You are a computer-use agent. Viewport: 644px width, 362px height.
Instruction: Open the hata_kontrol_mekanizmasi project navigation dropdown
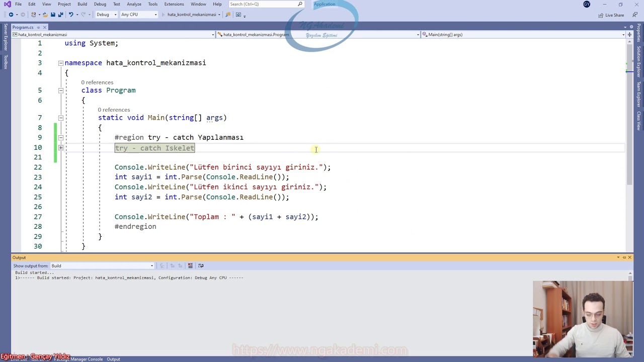tap(114, 35)
